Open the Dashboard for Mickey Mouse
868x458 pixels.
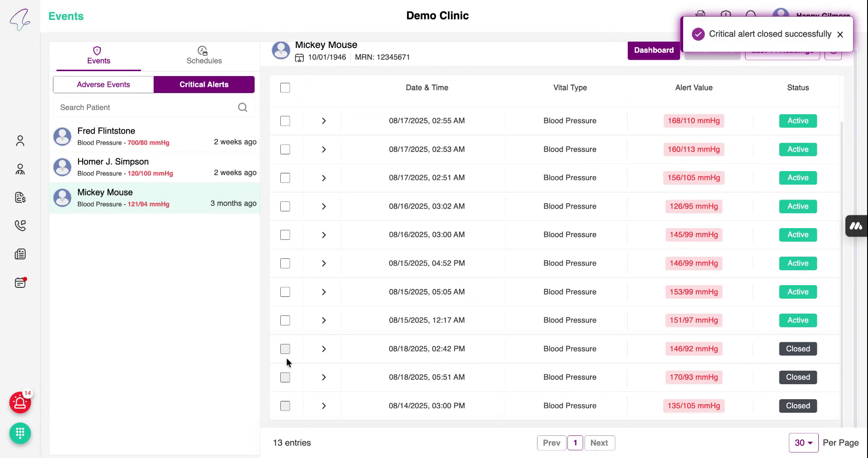point(654,50)
